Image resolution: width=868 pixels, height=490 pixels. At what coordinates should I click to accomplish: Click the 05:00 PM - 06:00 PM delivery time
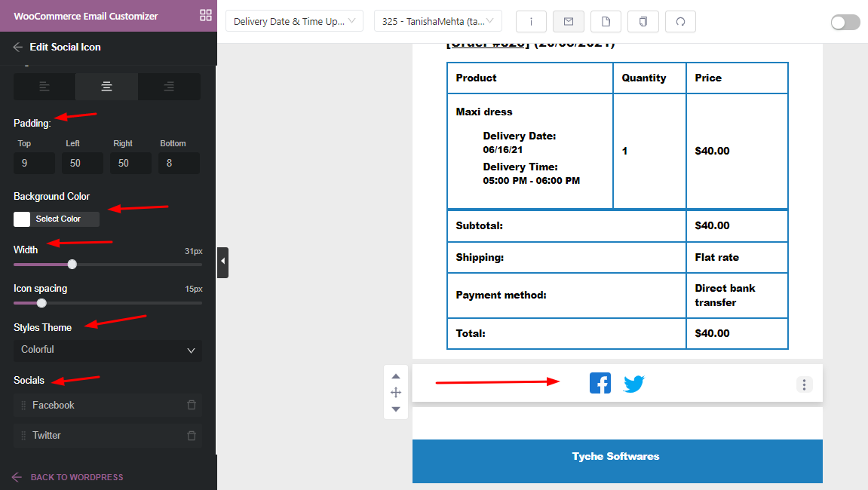(x=532, y=180)
